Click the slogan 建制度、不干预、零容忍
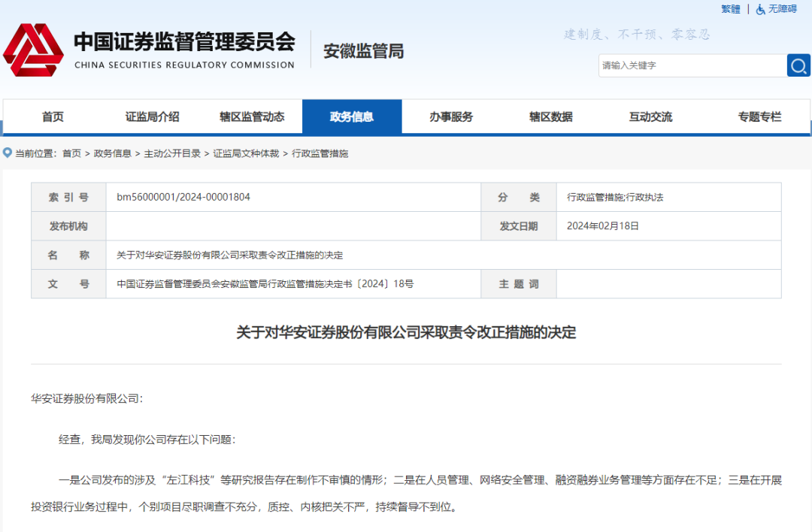Screen dimensions: 812x532 637,35
